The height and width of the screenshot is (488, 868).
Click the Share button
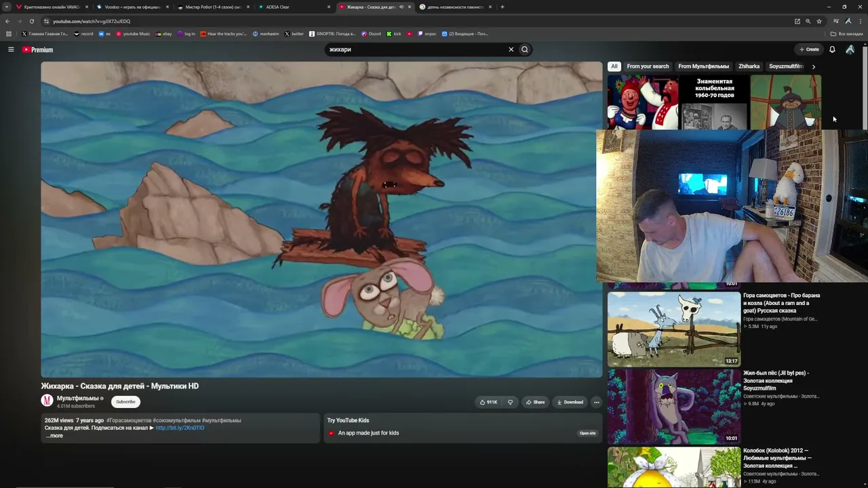535,402
